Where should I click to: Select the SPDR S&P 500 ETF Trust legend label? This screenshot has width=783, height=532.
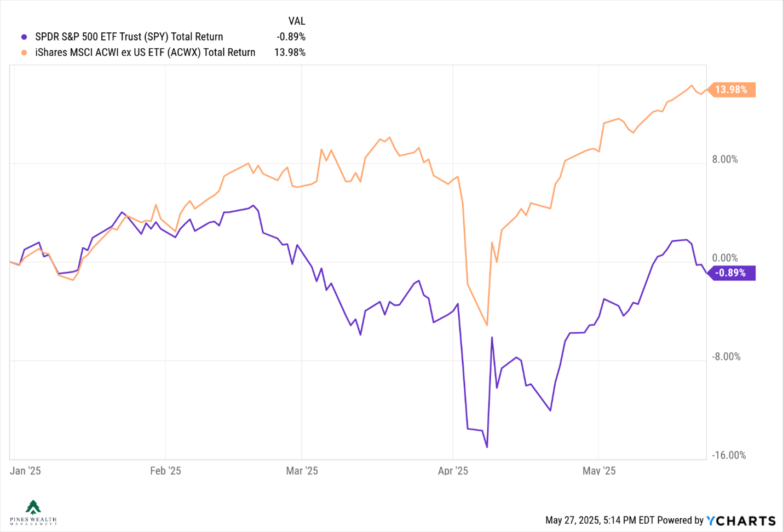pos(129,37)
